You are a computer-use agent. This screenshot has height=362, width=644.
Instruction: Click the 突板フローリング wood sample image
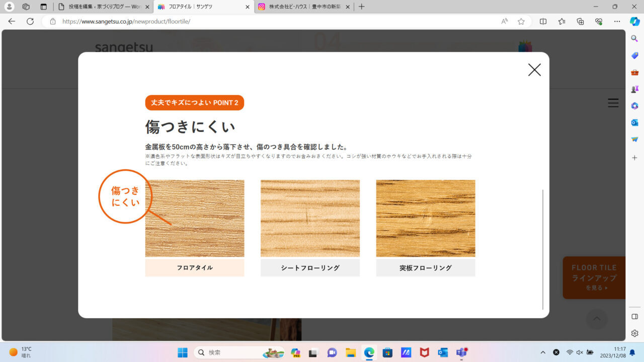[426, 219]
